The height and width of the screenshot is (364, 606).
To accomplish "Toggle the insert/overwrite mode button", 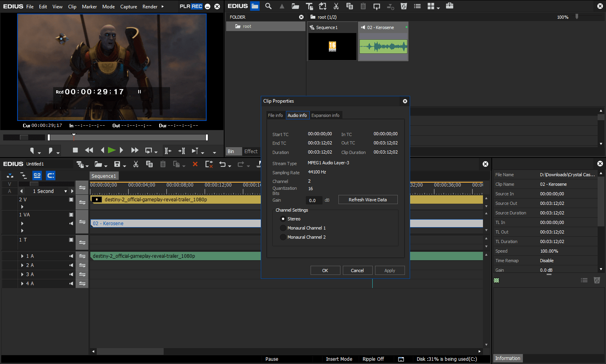I will tap(10, 175).
